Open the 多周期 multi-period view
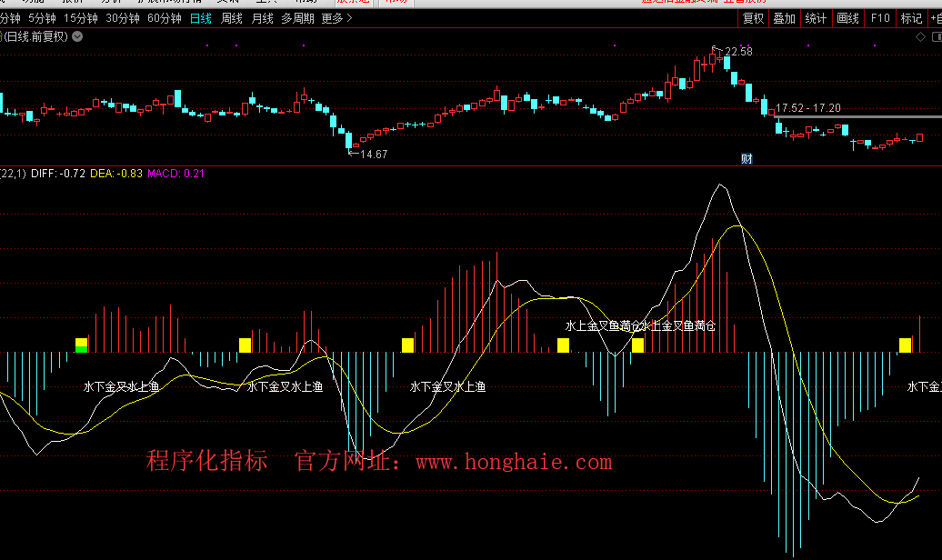The image size is (942, 560). tap(297, 18)
